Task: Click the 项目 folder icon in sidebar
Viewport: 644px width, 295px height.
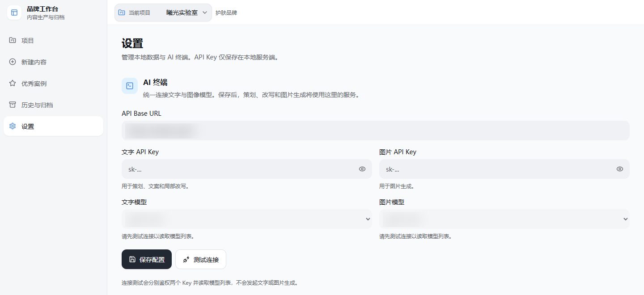Action: pos(13,40)
